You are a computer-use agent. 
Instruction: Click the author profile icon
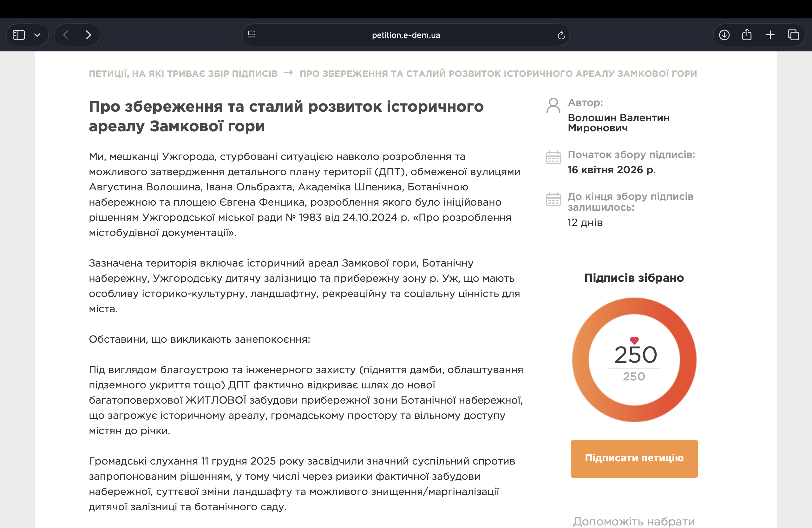pyautogui.click(x=553, y=105)
